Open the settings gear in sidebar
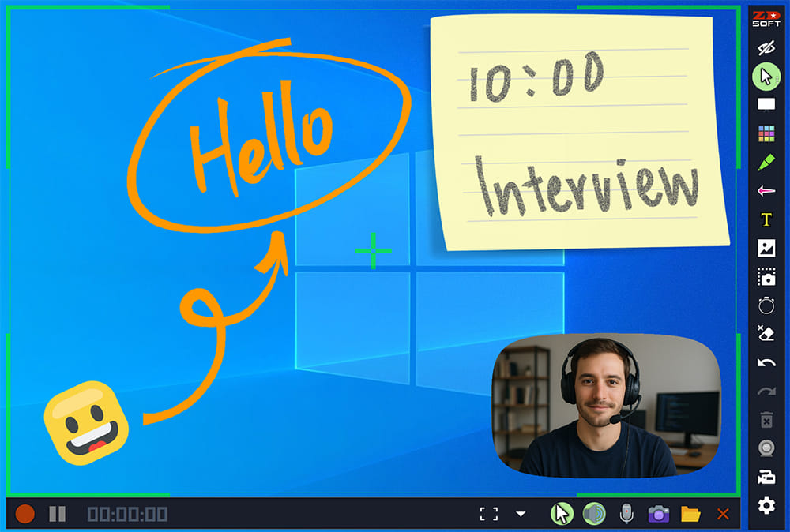 tap(766, 506)
